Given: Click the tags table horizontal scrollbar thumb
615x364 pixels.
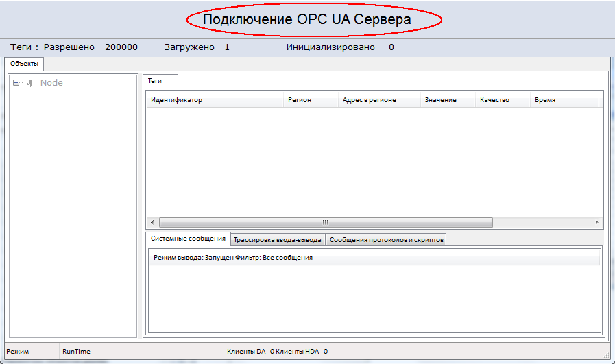Looking at the screenshot, I should tap(326, 222).
